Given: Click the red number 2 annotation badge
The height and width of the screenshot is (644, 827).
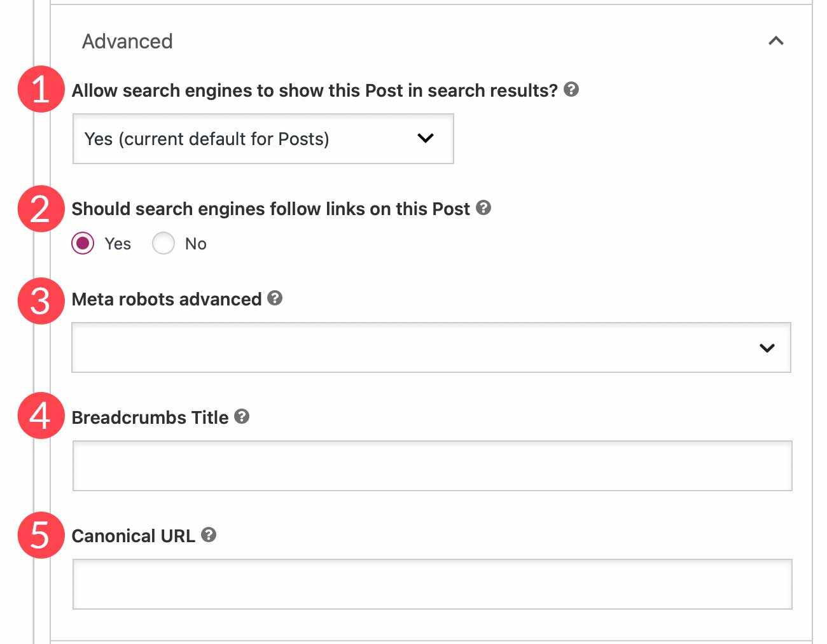Looking at the screenshot, I should point(40,209).
